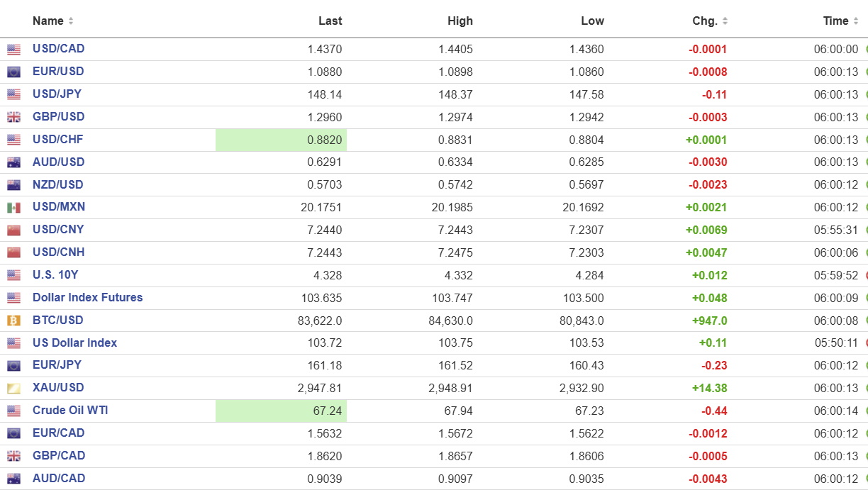Viewport: 868px width, 490px height.
Task: Sort the table by Name column arrows
Action: pos(71,21)
